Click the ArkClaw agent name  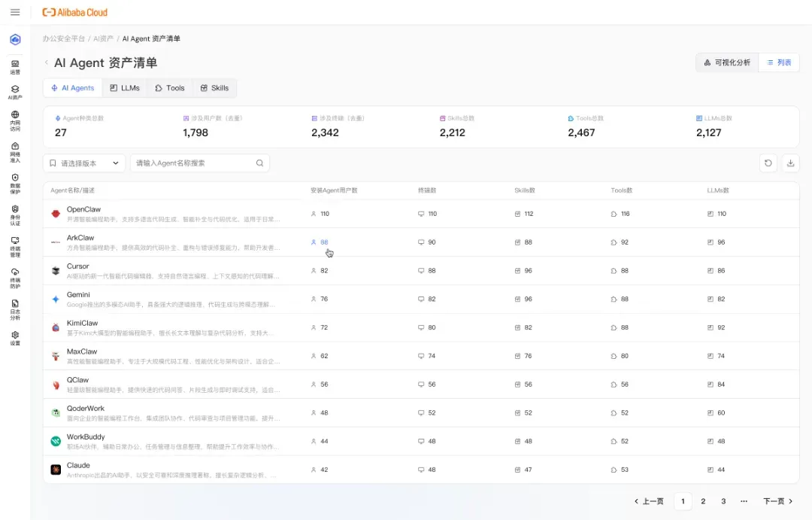point(80,238)
